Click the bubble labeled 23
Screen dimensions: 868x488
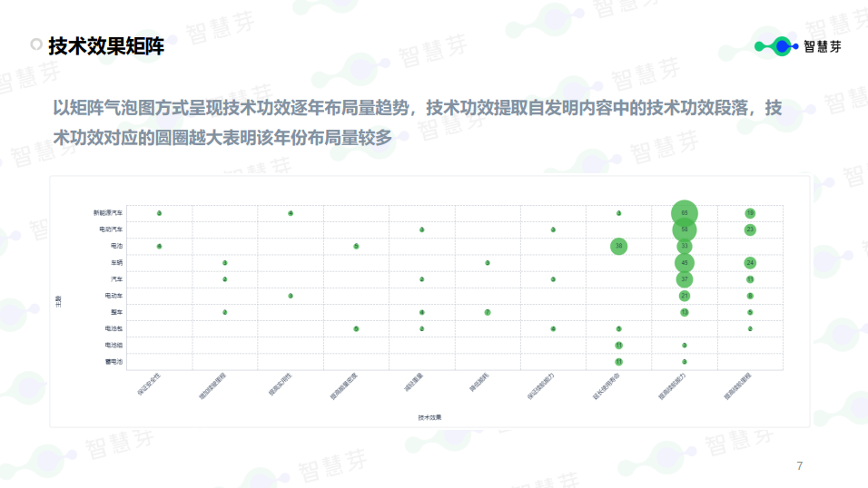750,229
